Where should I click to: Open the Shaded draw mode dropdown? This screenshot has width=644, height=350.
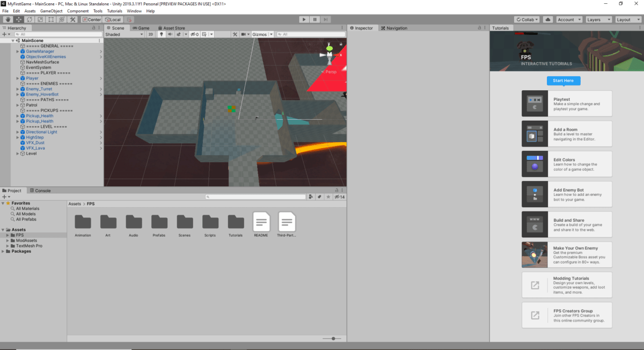tap(123, 34)
